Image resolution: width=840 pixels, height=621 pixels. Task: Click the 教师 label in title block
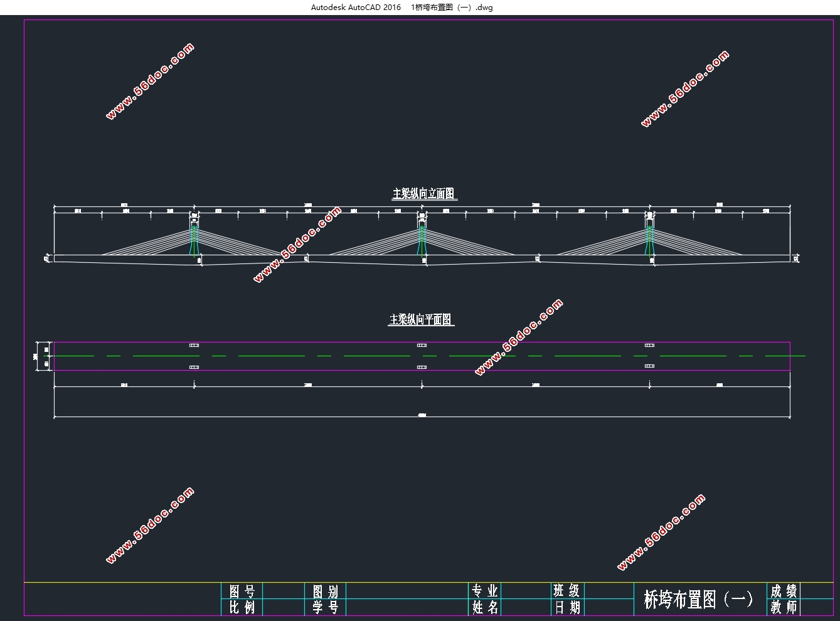pyautogui.click(x=784, y=607)
